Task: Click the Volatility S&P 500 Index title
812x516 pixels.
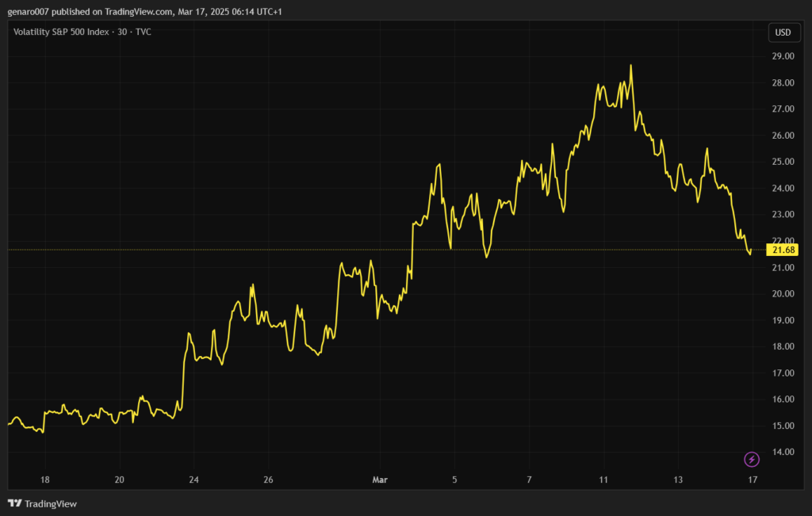Action: pyautogui.click(x=64, y=32)
